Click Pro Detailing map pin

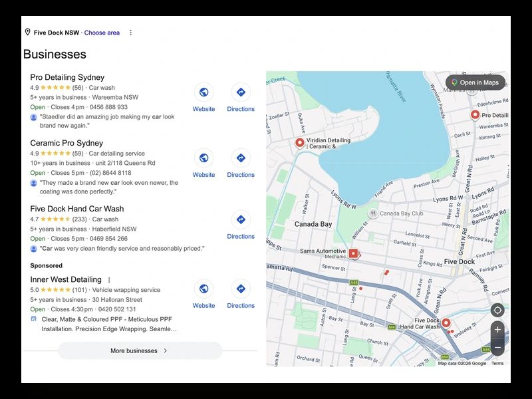(475, 115)
